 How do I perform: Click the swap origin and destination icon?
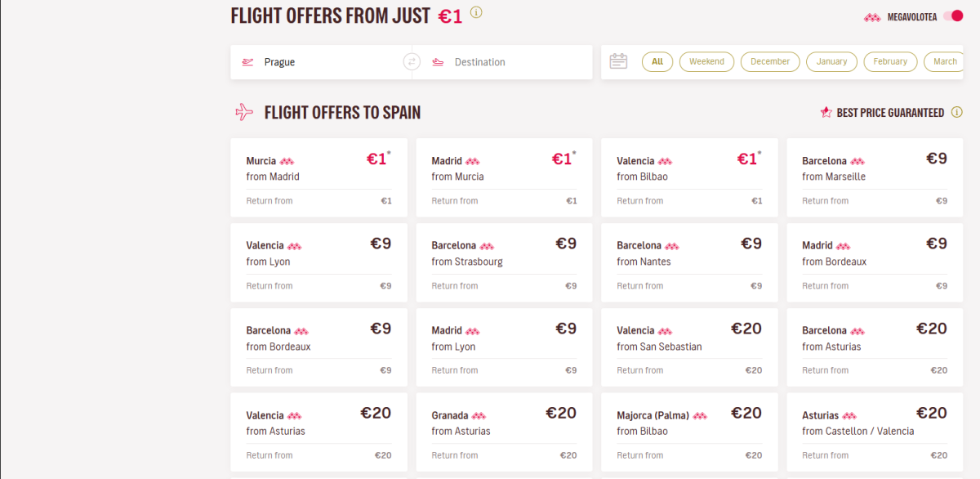(x=412, y=62)
